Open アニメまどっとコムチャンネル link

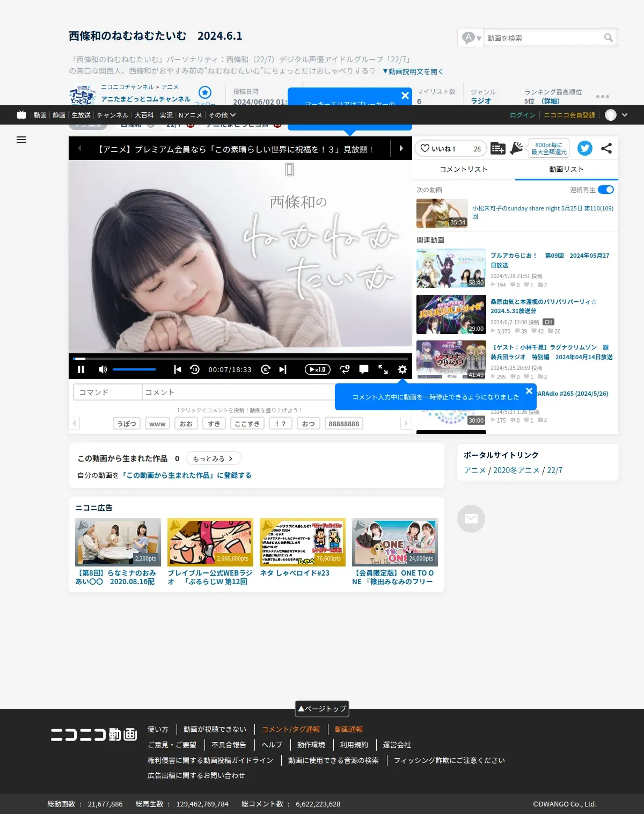tap(146, 99)
